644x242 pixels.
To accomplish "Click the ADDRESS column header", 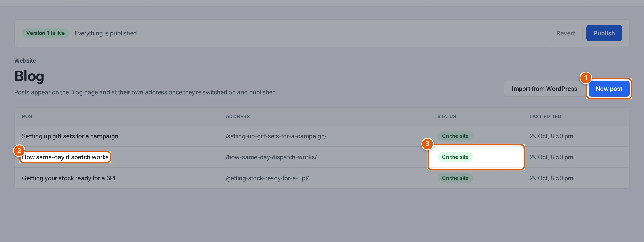I will tap(237, 116).
